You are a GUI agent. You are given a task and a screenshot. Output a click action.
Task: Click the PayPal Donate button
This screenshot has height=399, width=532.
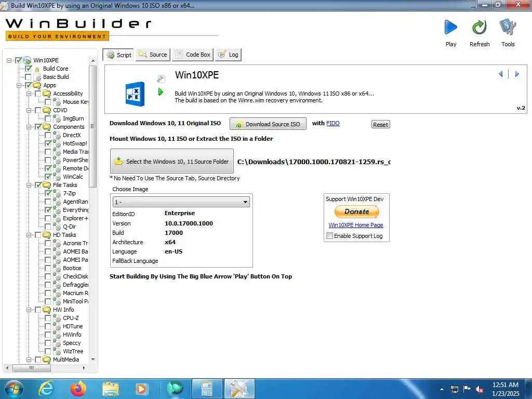click(x=356, y=212)
